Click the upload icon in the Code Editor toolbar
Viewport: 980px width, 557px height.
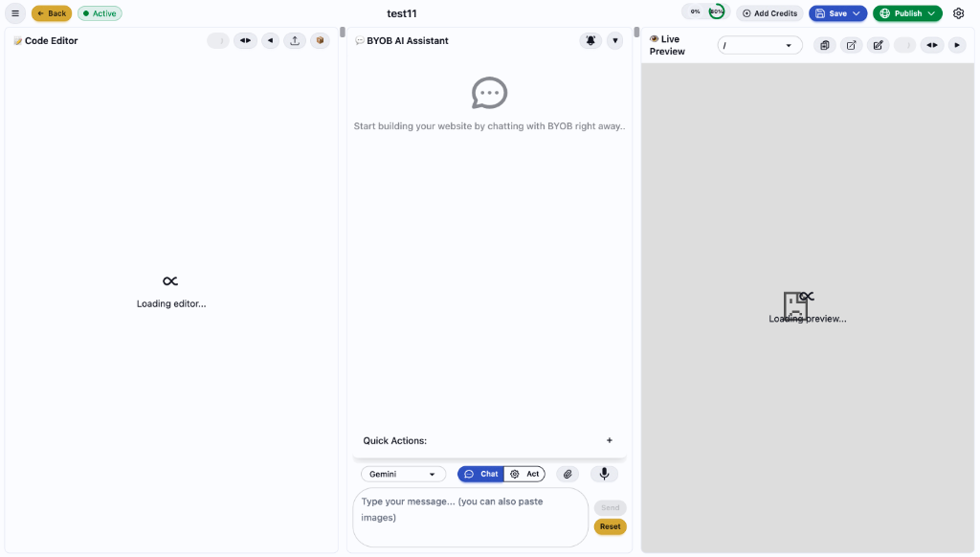tap(294, 40)
